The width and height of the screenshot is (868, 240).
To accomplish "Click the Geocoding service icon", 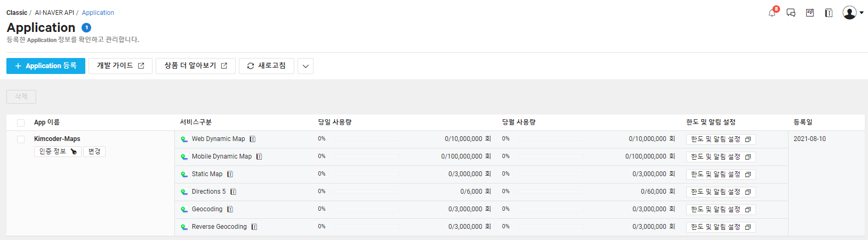I will coord(184,210).
